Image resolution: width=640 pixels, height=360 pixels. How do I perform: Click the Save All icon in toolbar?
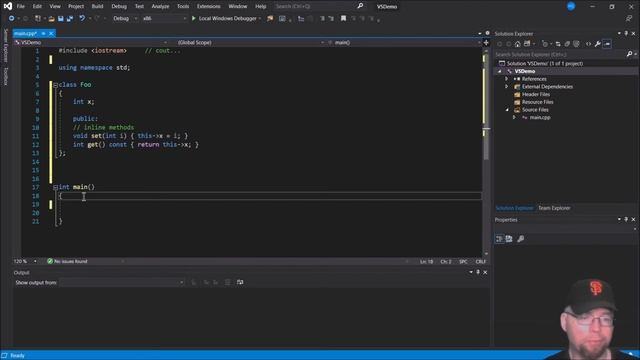click(70, 18)
